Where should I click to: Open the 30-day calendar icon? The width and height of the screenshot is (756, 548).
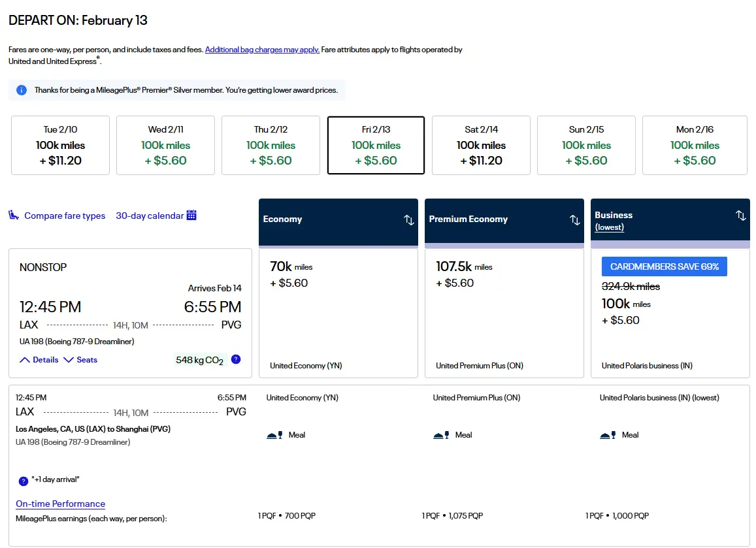tap(191, 216)
